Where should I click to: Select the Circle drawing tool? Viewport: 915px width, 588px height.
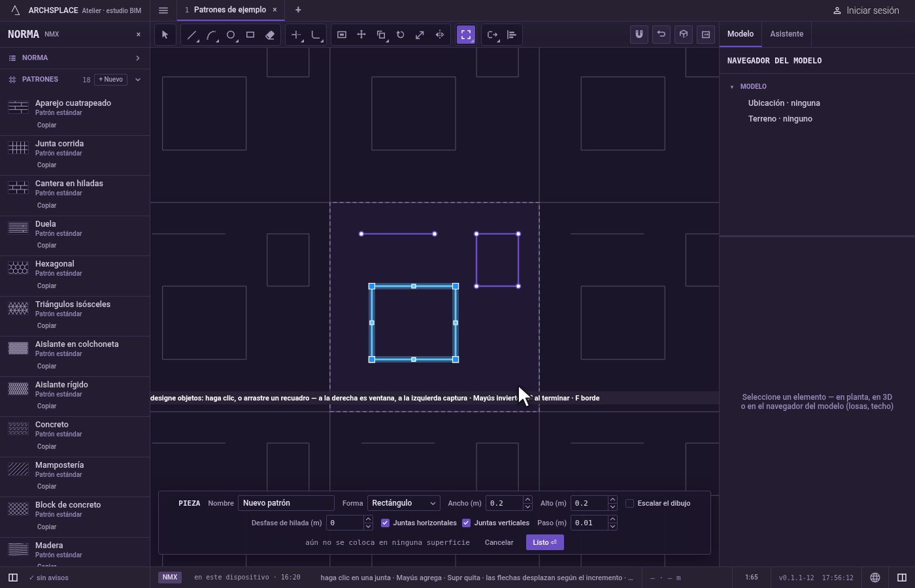pos(231,35)
